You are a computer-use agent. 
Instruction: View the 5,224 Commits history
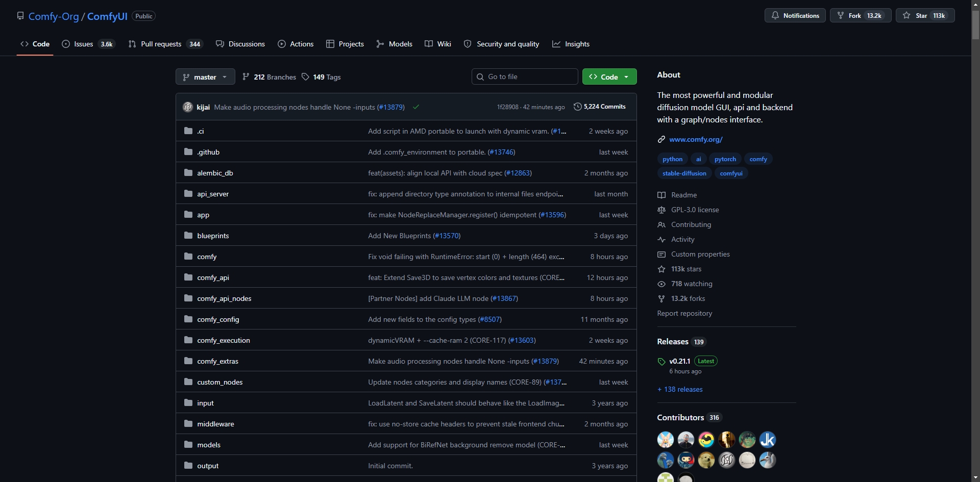tap(600, 107)
